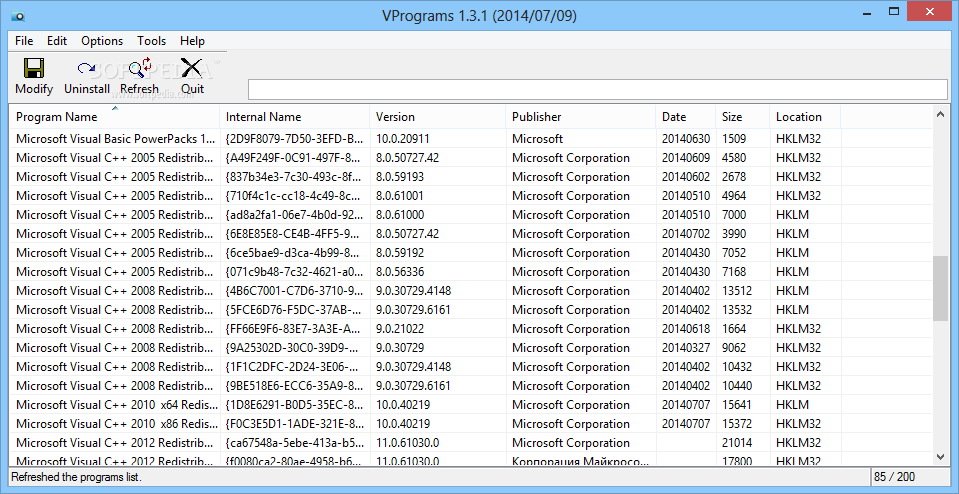Click the vertical scrollbar thumb

click(941, 288)
